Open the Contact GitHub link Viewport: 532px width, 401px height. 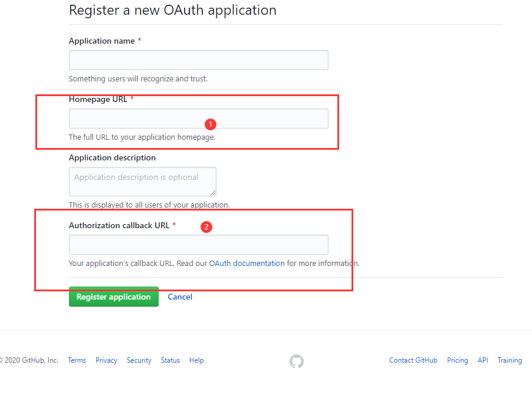coord(413,360)
